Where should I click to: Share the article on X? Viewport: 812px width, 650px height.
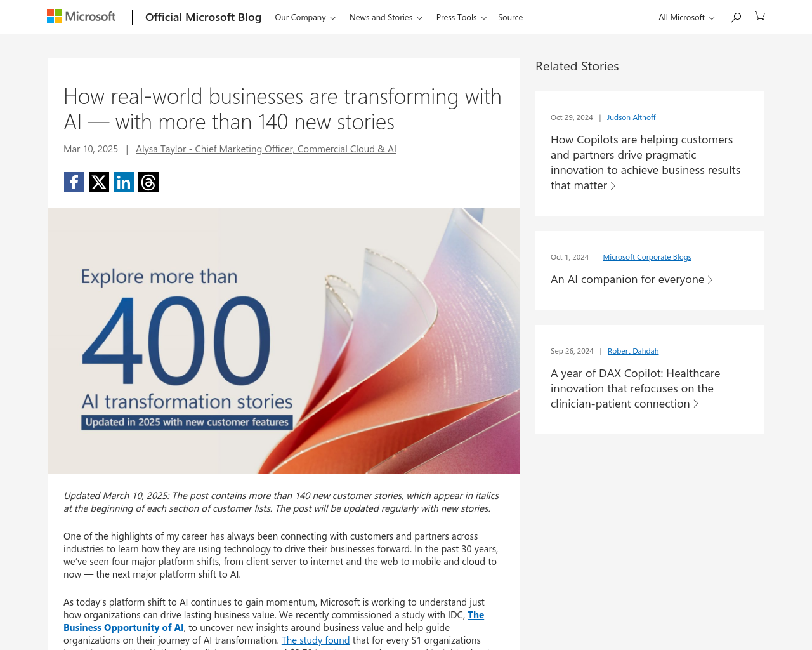click(99, 182)
